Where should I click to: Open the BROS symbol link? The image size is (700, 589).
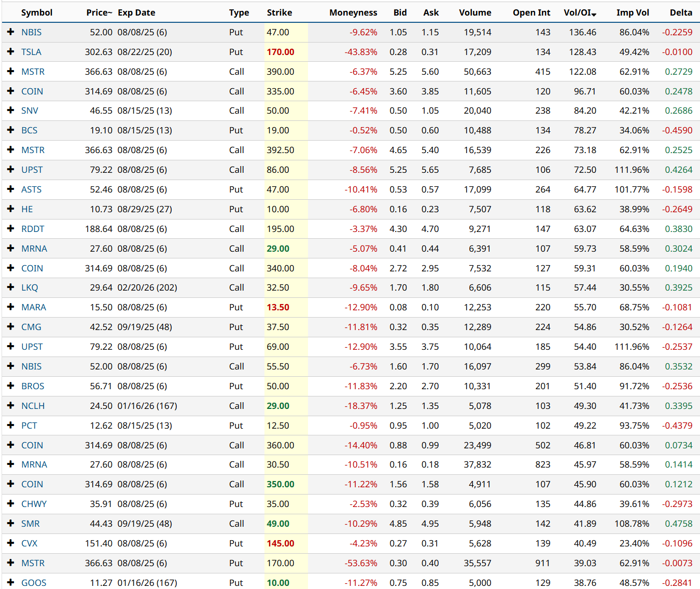(x=33, y=386)
